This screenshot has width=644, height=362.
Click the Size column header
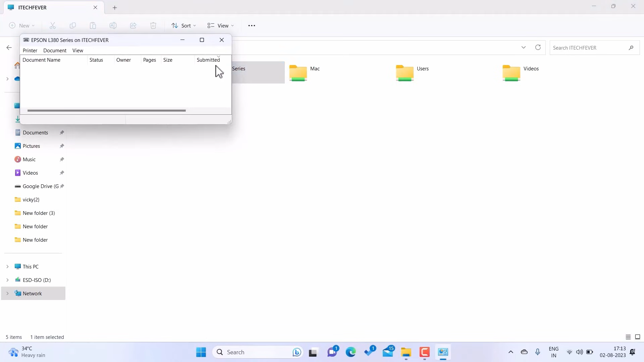(x=178, y=60)
